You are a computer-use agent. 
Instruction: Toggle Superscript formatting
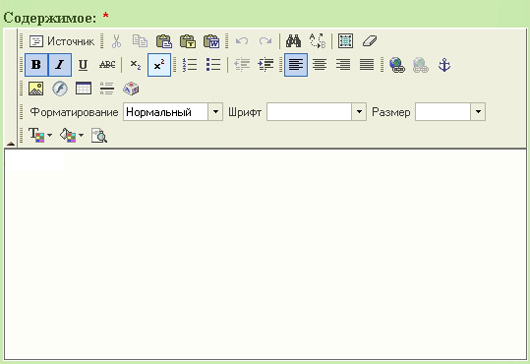pyautogui.click(x=159, y=65)
